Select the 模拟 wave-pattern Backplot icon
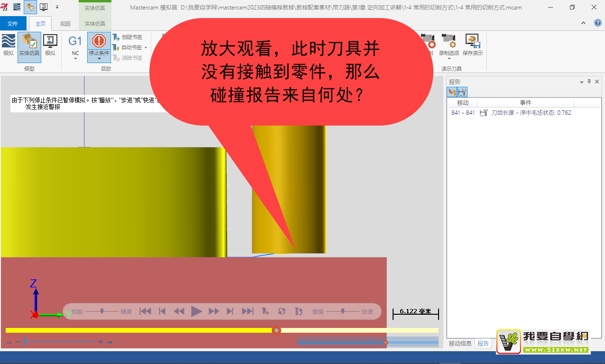 [8, 45]
